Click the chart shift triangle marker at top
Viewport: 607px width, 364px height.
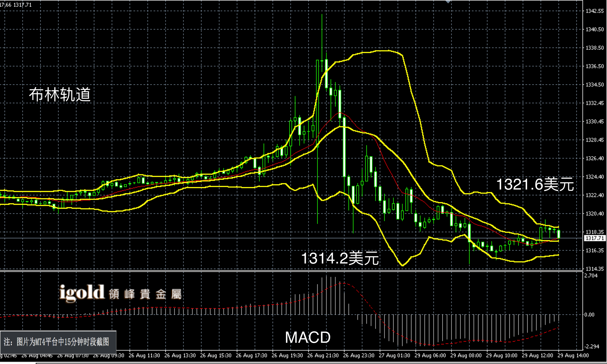click(x=448, y=2)
